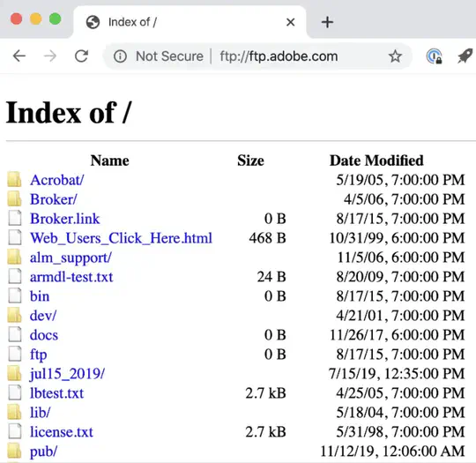Viewport: 476px width, 463px height.
Task: Bookmark this page with the star icon
Action: coord(395,56)
